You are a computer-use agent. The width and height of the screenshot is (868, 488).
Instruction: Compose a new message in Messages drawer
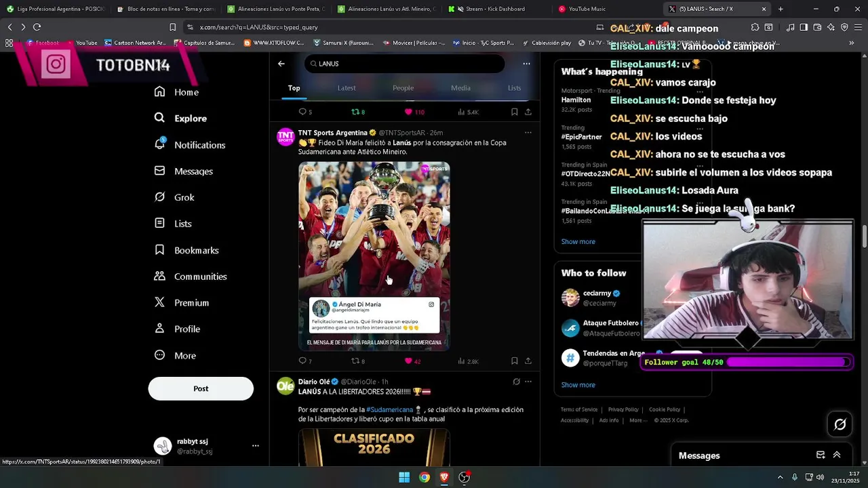pyautogui.click(x=821, y=455)
